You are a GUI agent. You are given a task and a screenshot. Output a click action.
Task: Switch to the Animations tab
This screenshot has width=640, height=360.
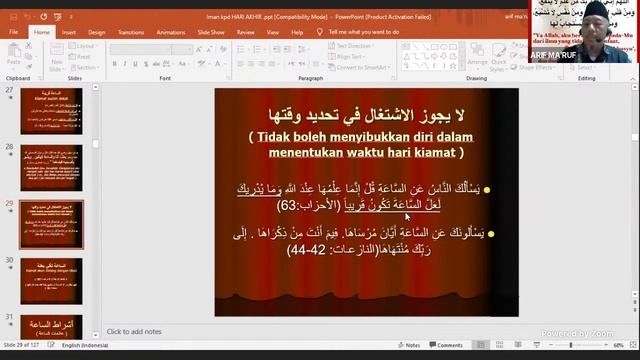171,32
